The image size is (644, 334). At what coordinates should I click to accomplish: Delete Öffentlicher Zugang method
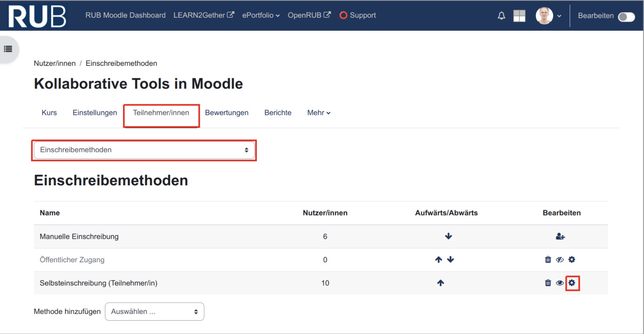pyautogui.click(x=548, y=260)
